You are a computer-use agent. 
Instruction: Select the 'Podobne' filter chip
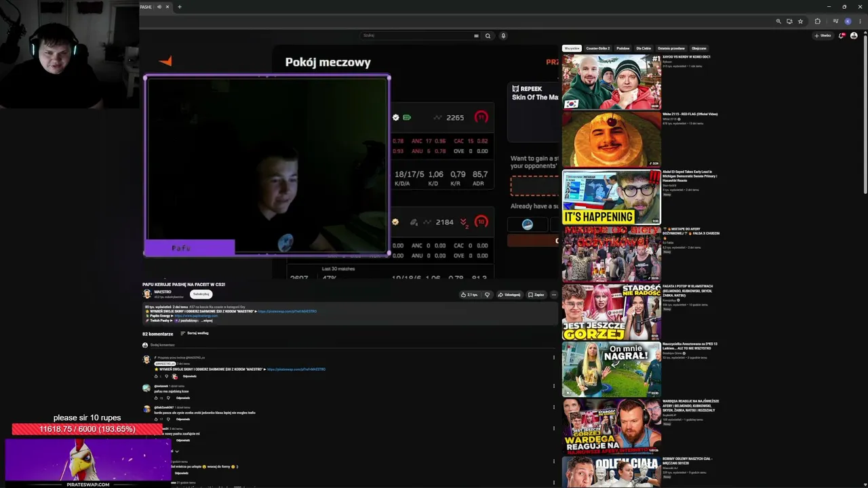[x=623, y=49]
